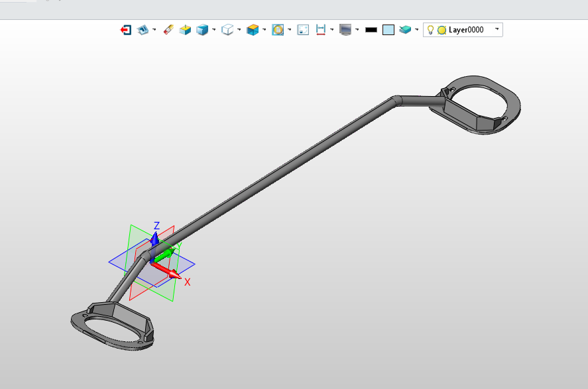Open dropdown arrow next to wireframe cube
The height and width of the screenshot is (389, 588).
(239, 30)
